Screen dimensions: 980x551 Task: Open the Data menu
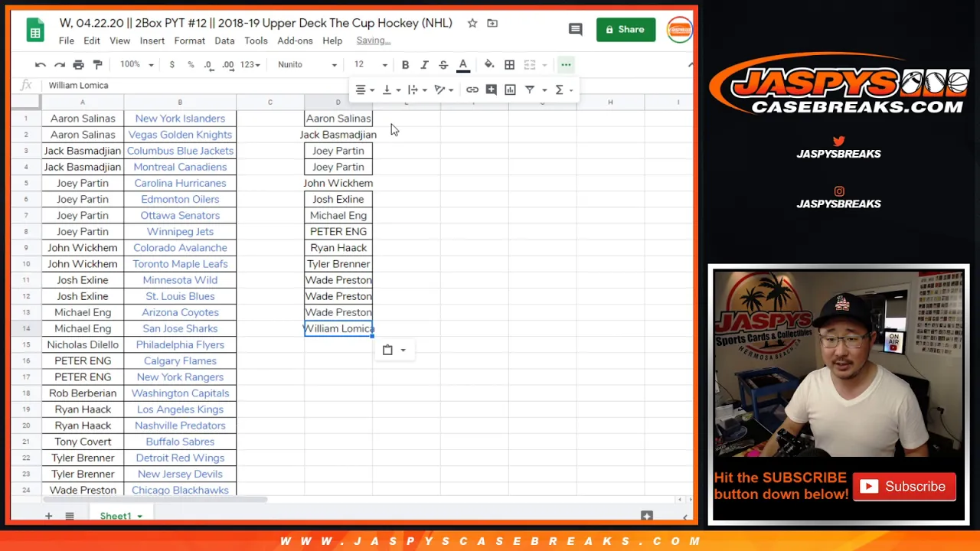224,41
